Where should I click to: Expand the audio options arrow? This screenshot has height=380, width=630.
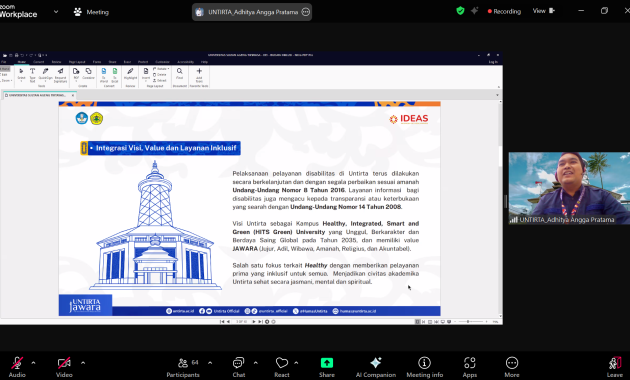point(33,363)
